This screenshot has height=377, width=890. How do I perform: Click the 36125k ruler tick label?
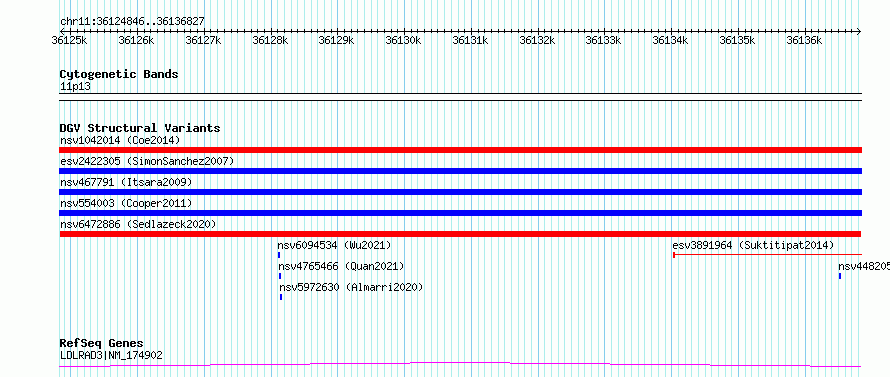point(69,40)
